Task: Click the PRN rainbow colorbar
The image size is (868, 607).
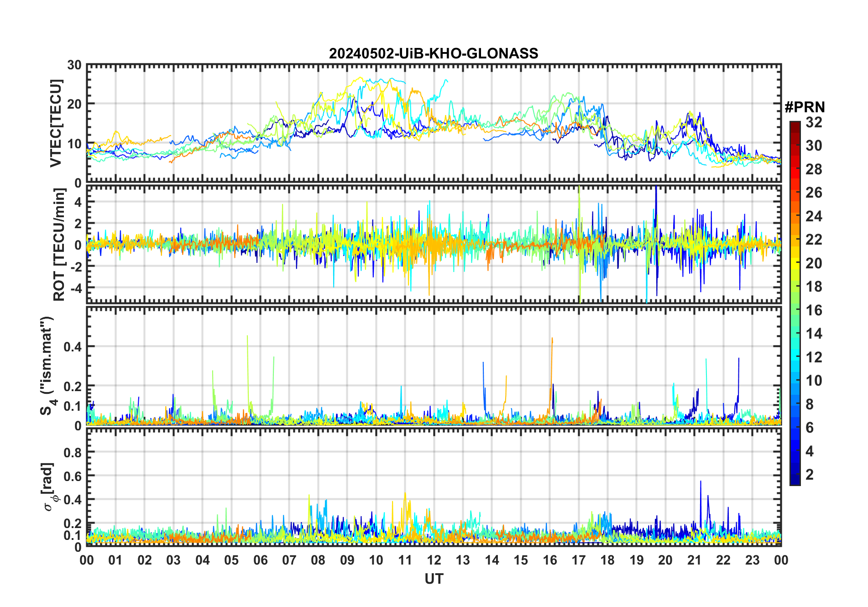Action: point(795,303)
